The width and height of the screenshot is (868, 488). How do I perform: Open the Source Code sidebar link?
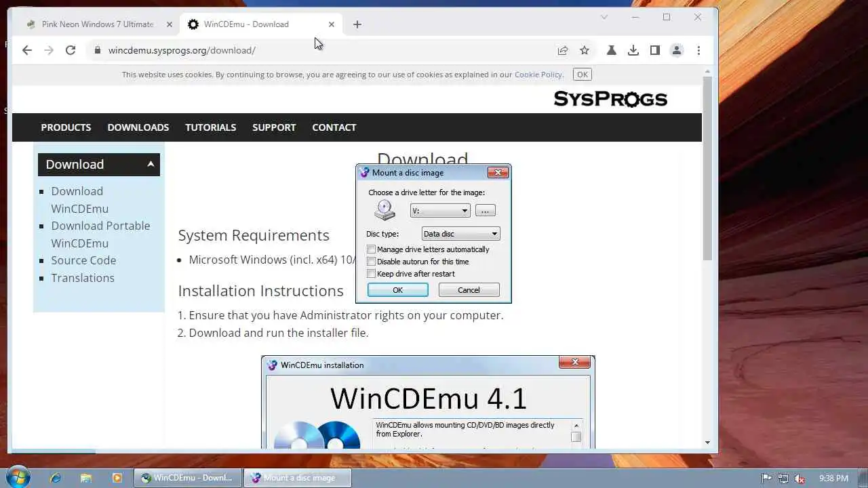point(83,260)
